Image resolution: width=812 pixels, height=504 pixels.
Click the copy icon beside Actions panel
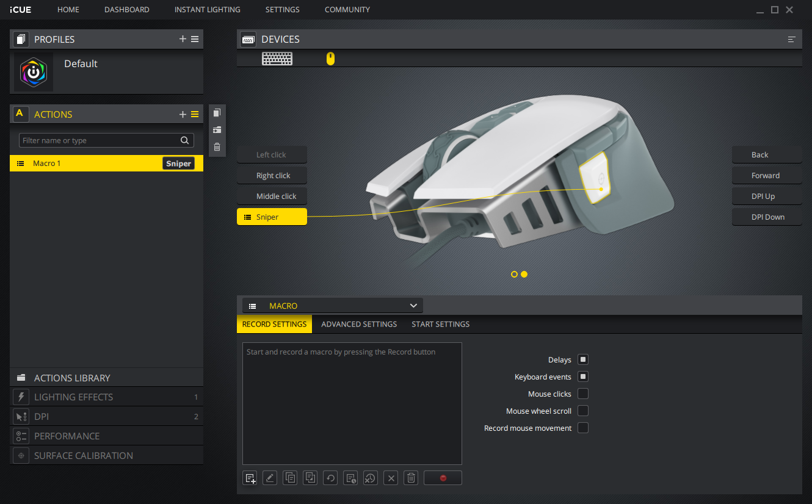217,113
